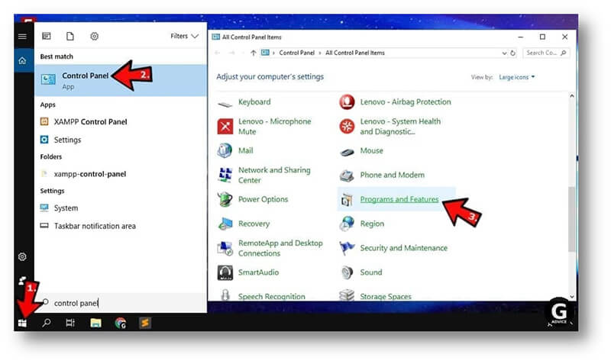Click the Home icon in the search sidebar
Image resolution: width=611 pixels, height=364 pixels.
[23, 61]
